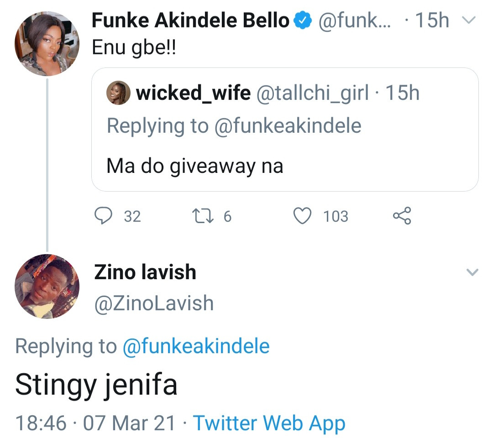This screenshot has height=448, width=493.
Task: Click the Zino lavish display name
Action: click(x=145, y=272)
